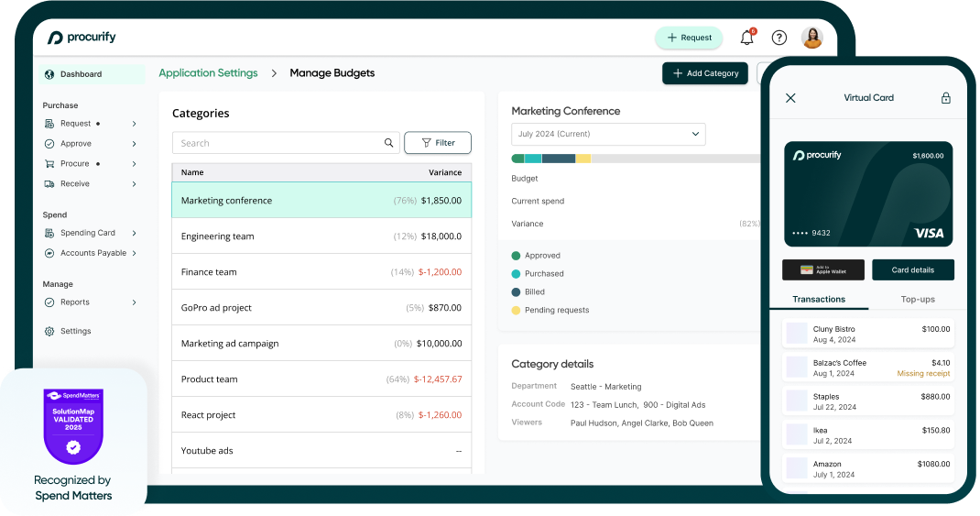Screen dimensions: 980x516
Task: Open the user profile avatar
Action: pos(811,38)
